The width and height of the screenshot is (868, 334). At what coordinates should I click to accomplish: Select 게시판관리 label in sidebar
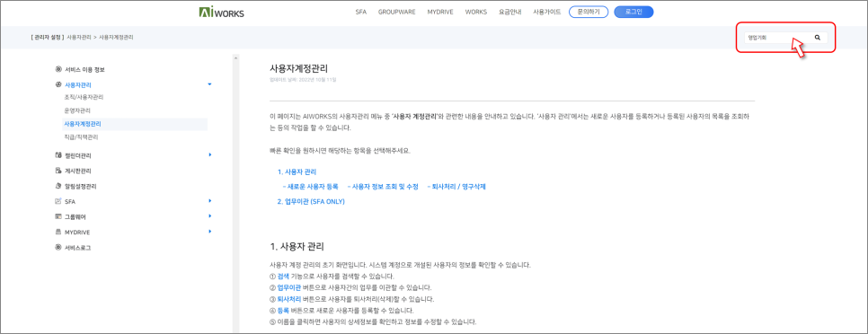point(78,171)
